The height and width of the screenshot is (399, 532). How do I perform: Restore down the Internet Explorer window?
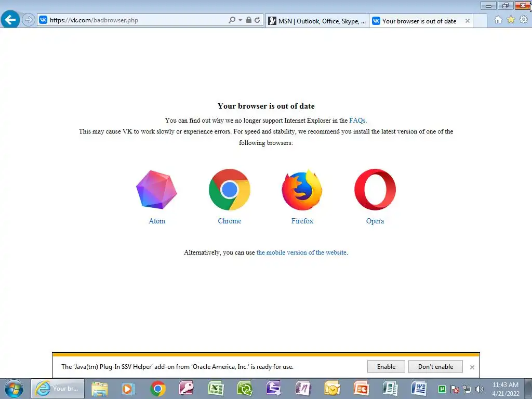tap(506, 5)
